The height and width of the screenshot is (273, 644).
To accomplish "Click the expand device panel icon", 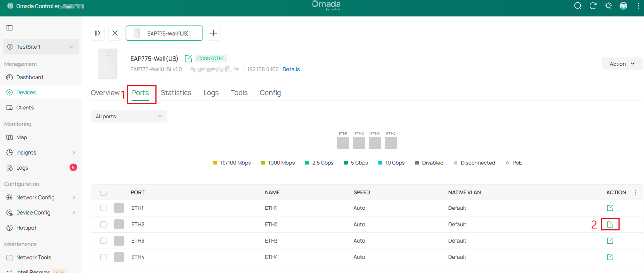I will pos(98,33).
